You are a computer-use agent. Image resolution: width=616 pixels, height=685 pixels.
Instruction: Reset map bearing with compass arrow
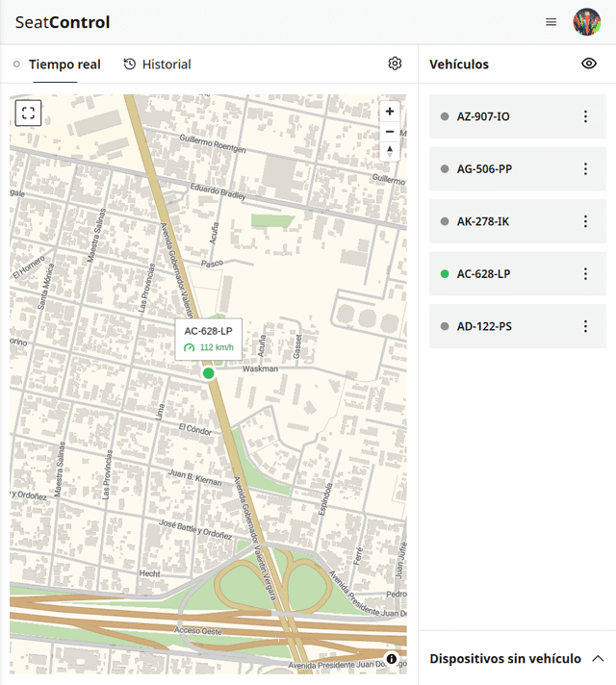coord(389,151)
